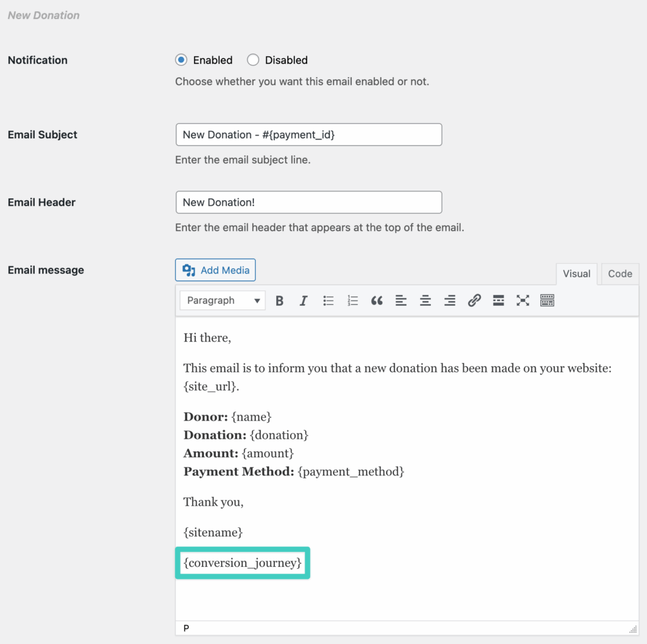
Task: Center align the message text
Action: 425,301
